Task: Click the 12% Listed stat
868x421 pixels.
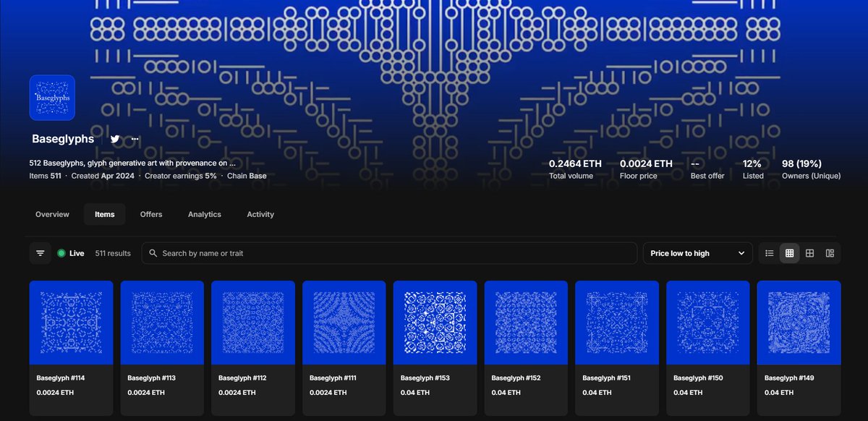Action: 753,169
